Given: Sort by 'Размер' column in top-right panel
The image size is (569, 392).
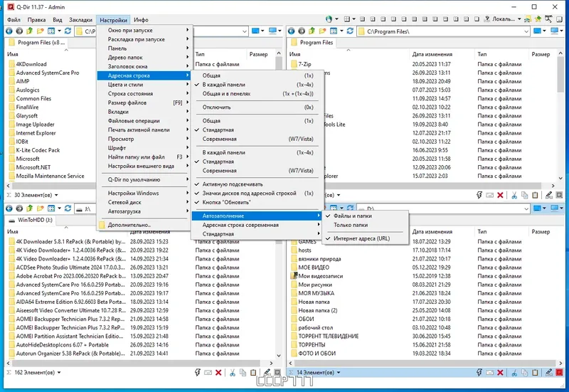Looking at the screenshot, I should [x=541, y=54].
